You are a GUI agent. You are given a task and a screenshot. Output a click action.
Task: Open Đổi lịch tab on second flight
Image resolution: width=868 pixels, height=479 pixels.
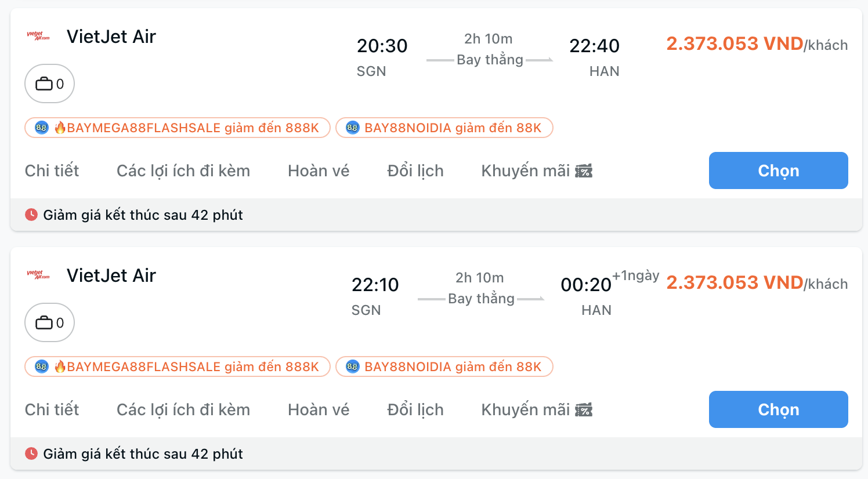415,410
